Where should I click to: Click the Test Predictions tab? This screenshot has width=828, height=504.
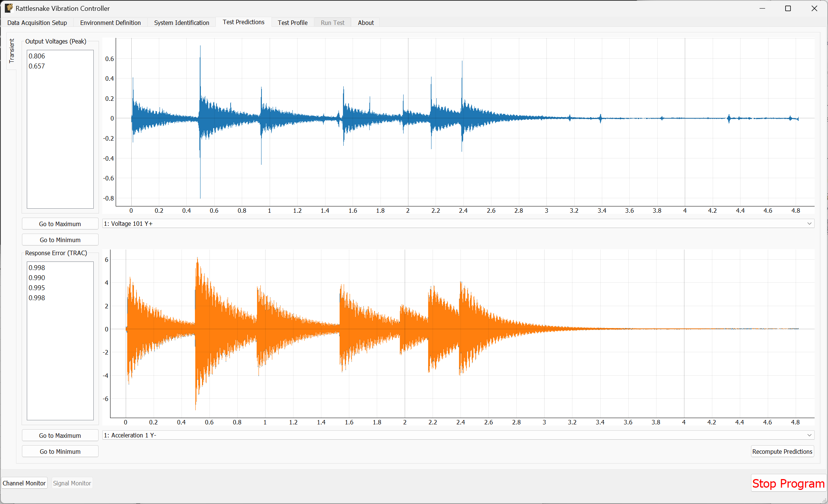pyautogui.click(x=244, y=22)
